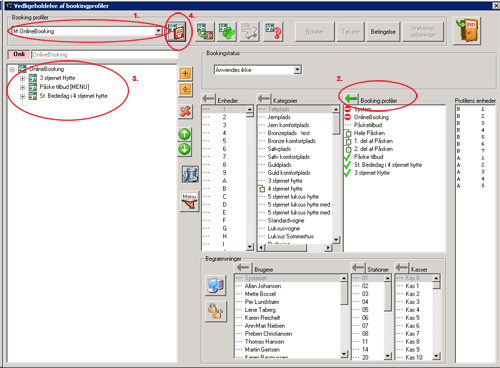Toggle the 3 stjernet Hytte profile check
The image size is (500, 368).
point(347,173)
